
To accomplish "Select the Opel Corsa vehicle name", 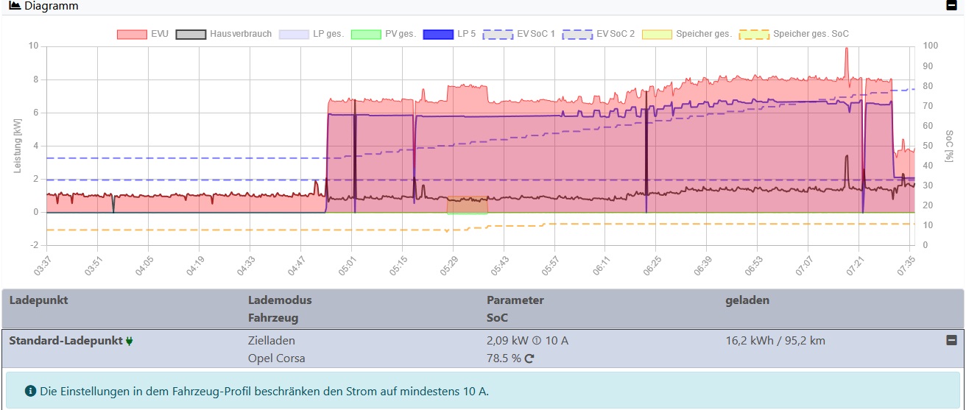I will coord(277,358).
